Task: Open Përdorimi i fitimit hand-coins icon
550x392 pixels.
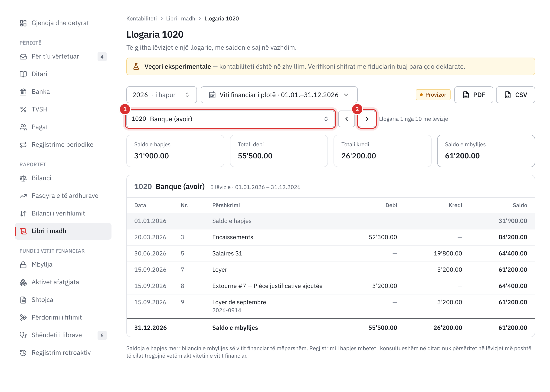Action: coord(23,317)
